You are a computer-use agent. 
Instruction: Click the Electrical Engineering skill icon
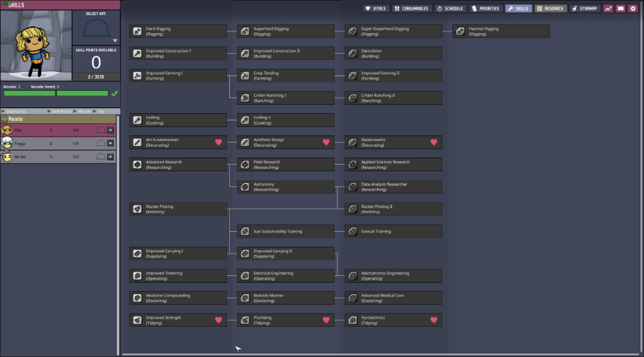[245, 276]
